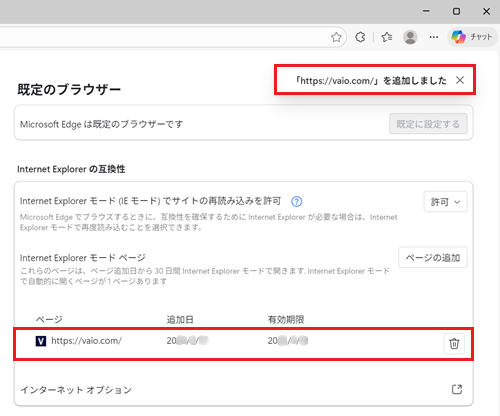Click the Internet Explorer の互換性 heading
The image size is (500, 416).
tap(71, 169)
